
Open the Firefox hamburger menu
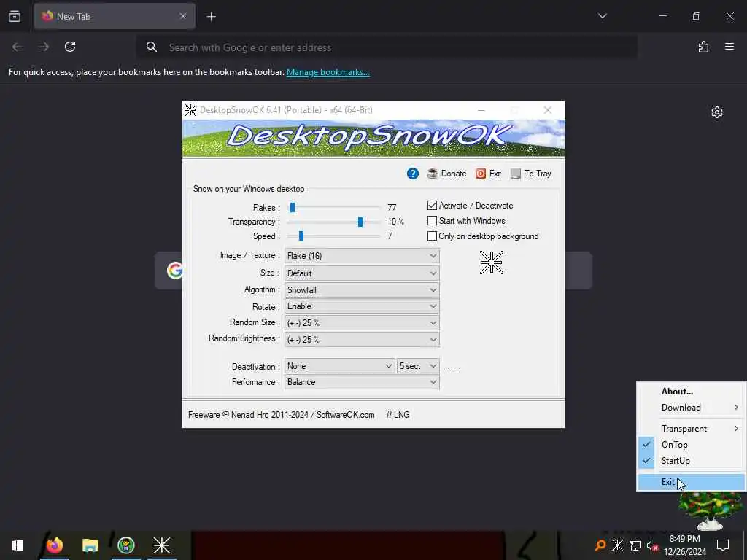[729, 47]
